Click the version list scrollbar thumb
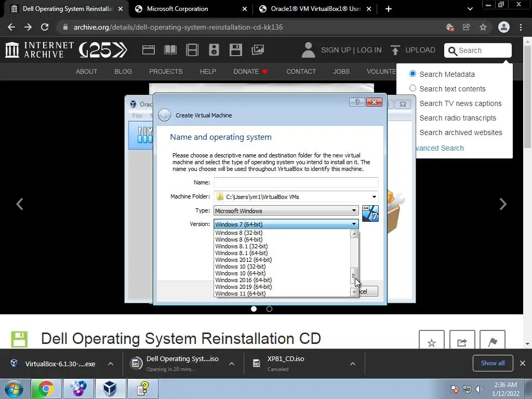 click(x=354, y=275)
